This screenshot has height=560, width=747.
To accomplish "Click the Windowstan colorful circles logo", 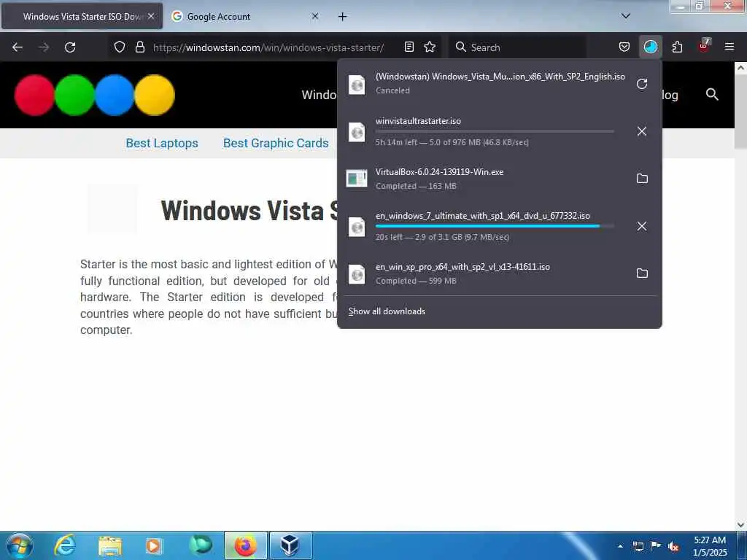I will (95, 95).
